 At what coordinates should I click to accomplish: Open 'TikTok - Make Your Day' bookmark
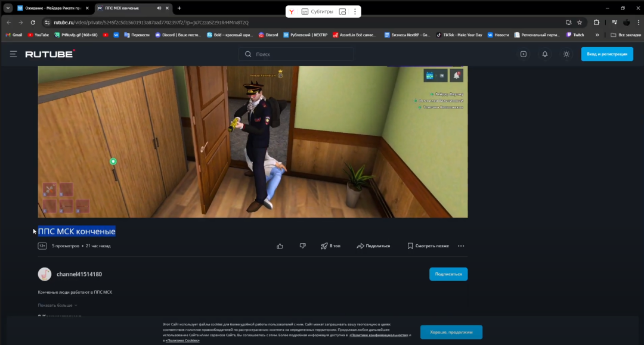click(x=459, y=35)
